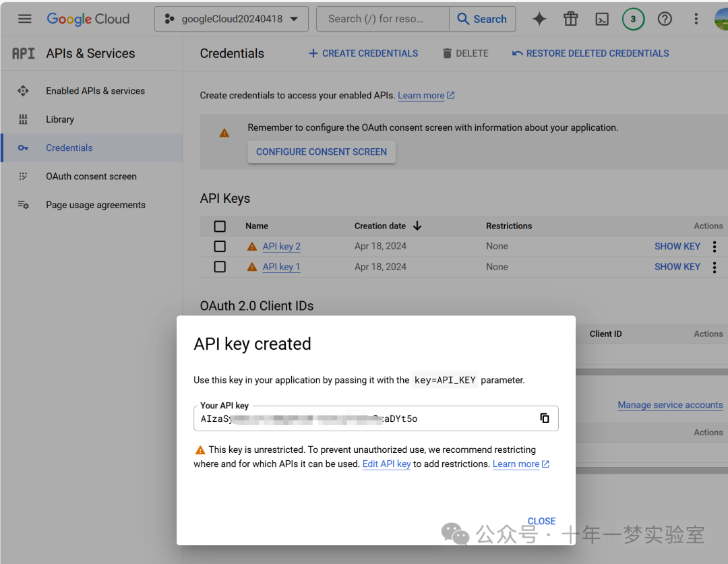Click the Enabled APIs diamond icon

23,91
